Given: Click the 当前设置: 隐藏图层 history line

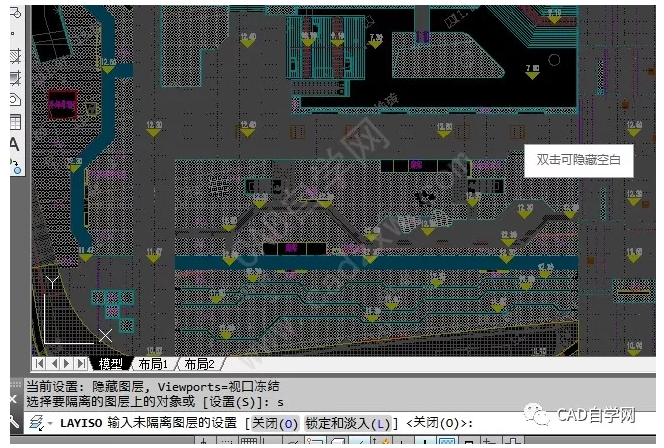Looking at the screenshot, I should coord(153,386).
